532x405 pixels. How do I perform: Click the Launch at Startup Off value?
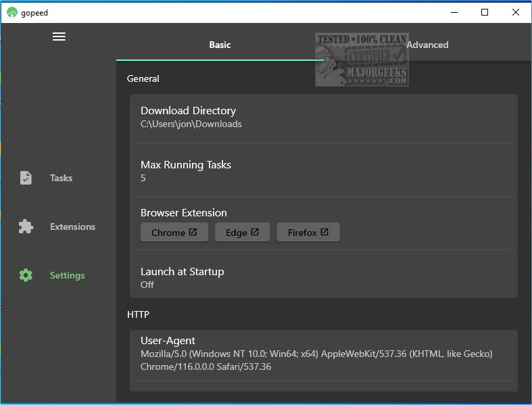147,285
